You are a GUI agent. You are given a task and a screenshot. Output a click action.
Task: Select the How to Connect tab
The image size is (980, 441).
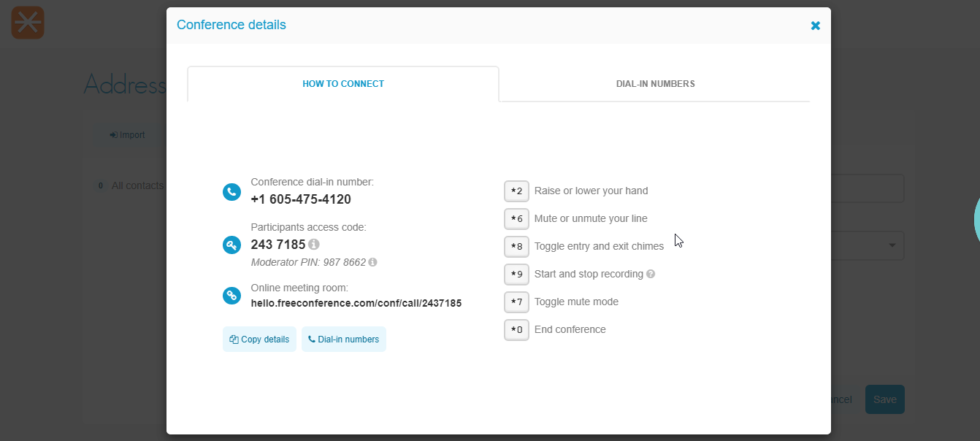(x=343, y=84)
